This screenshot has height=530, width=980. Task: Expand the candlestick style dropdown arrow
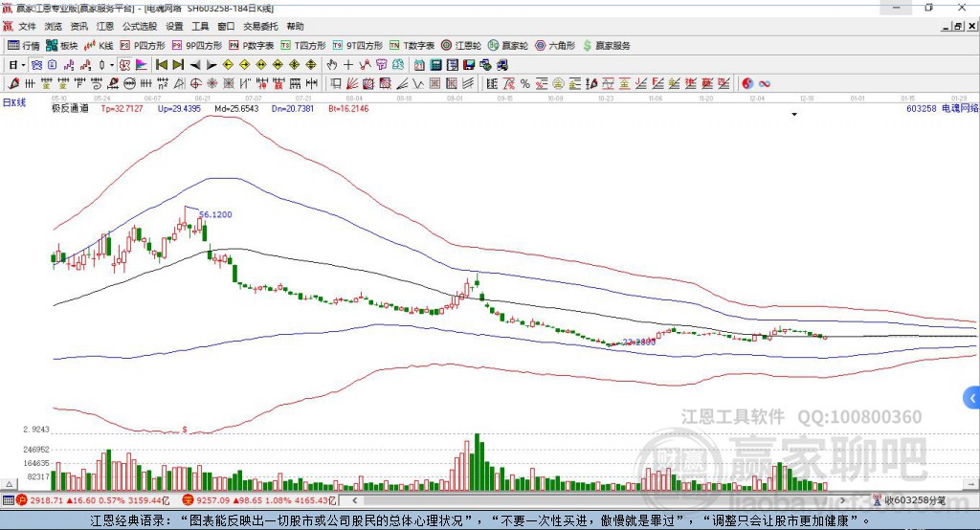pyautogui.click(x=112, y=65)
